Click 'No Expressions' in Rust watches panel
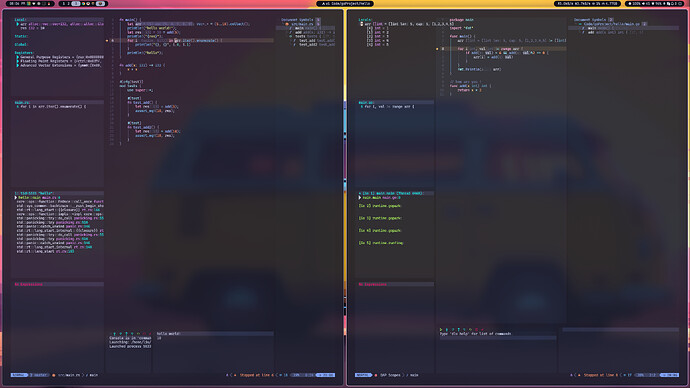 click(29, 284)
